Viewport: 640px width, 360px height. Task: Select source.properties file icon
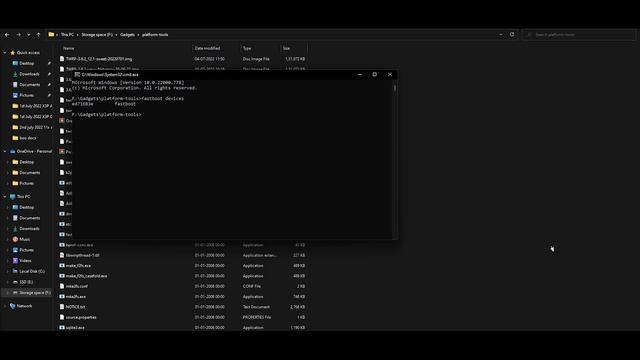click(62, 317)
